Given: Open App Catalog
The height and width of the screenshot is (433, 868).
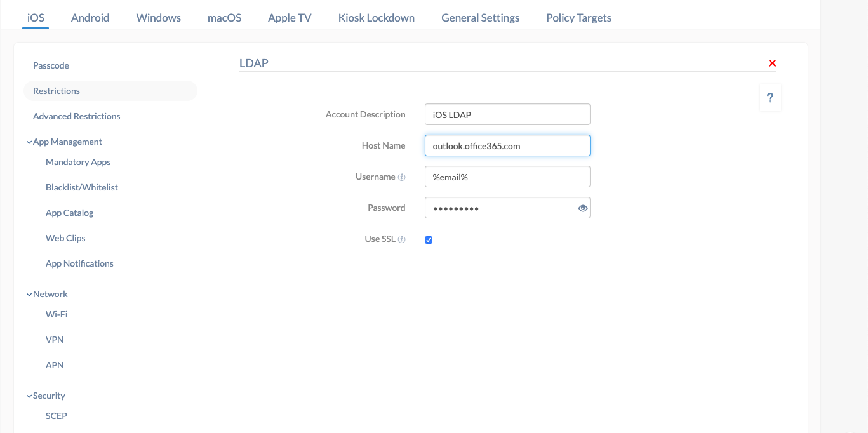Looking at the screenshot, I should [70, 213].
